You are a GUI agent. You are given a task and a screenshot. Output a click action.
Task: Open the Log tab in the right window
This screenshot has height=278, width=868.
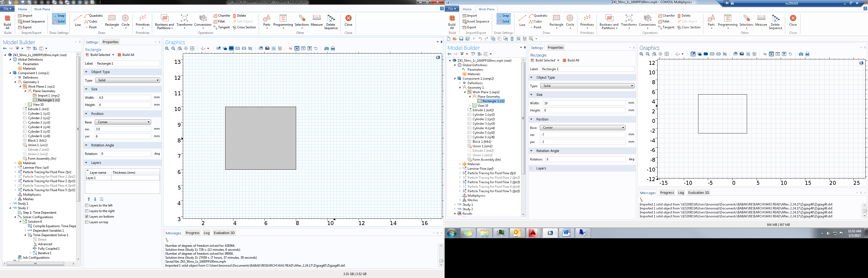coord(681,193)
